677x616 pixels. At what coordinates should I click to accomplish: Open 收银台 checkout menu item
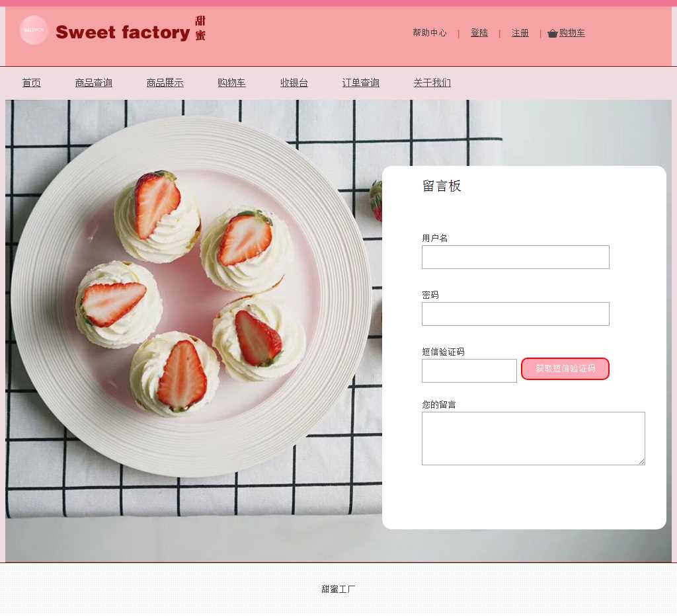294,83
